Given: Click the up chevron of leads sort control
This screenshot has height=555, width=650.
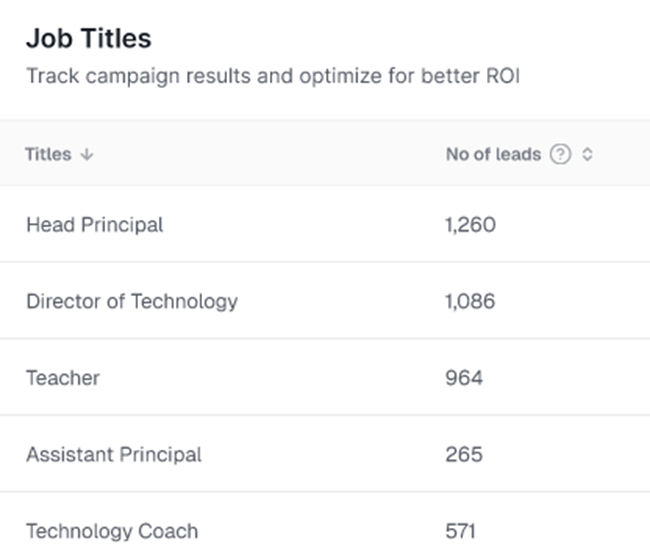Looking at the screenshot, I should tap(587, 151).
